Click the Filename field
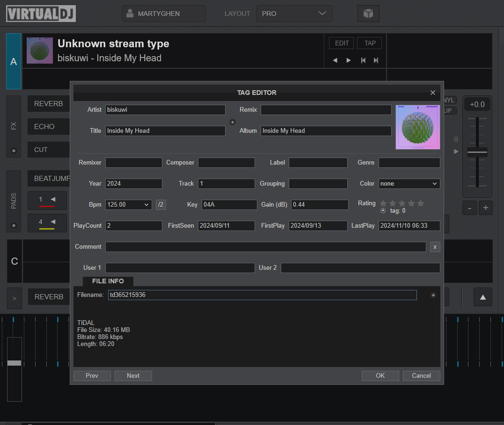Screen dimensions: 504x425 (262, 295)
